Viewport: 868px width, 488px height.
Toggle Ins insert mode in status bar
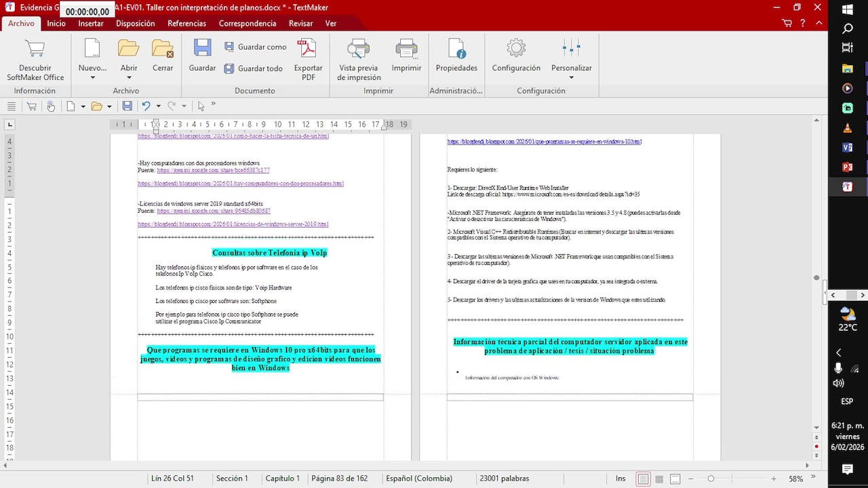(620, 479)
